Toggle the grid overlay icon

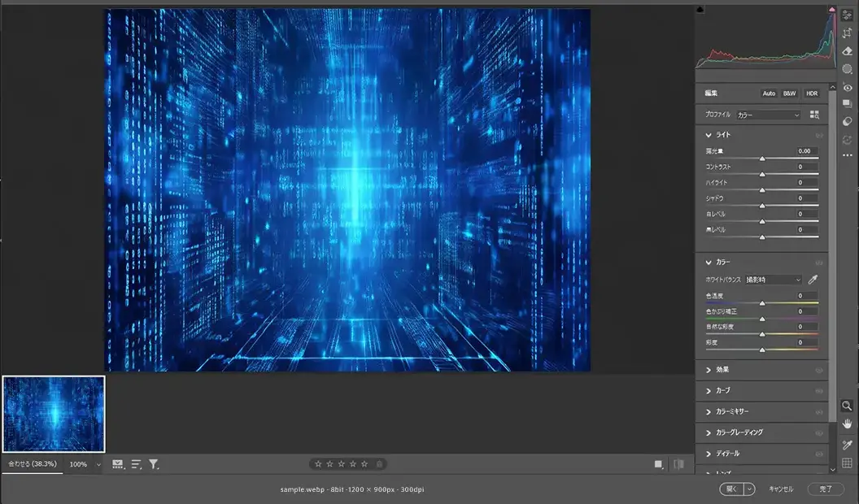coord(847,463)
